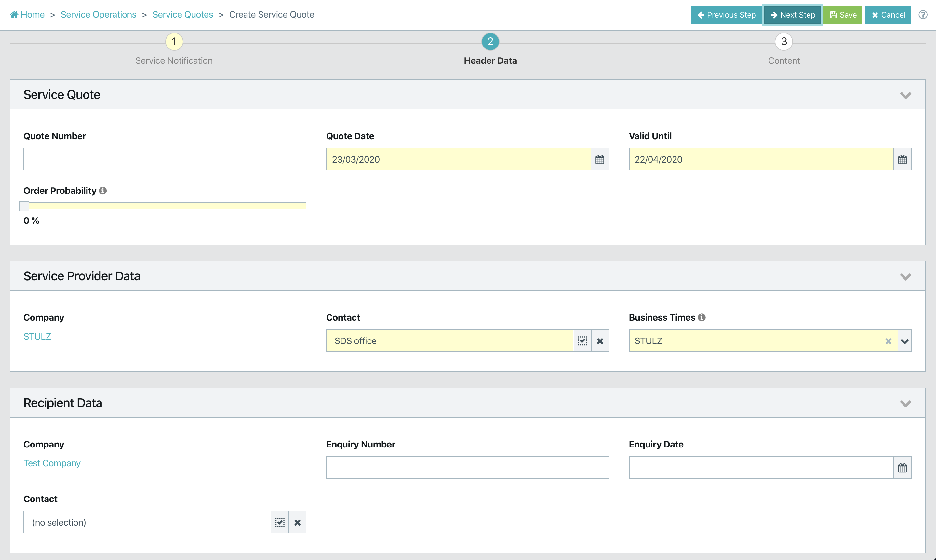Click the Create Service Quote breadcrumb text

click(x=272, y=14)
